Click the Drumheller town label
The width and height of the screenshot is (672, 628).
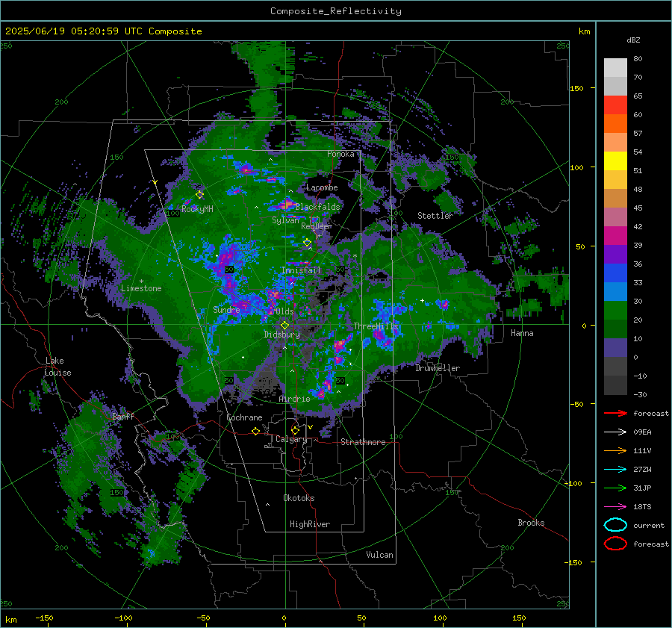tap(438, 368)
